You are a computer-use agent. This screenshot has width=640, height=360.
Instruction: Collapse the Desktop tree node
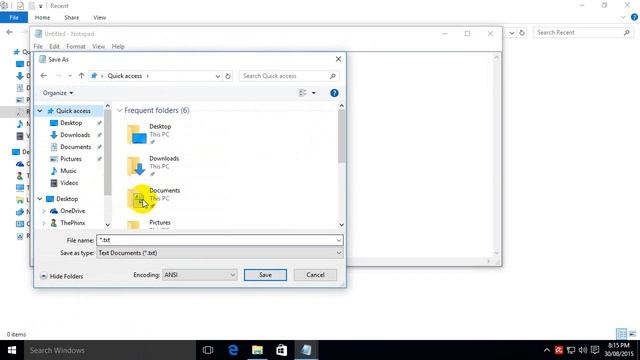(40, 199)
